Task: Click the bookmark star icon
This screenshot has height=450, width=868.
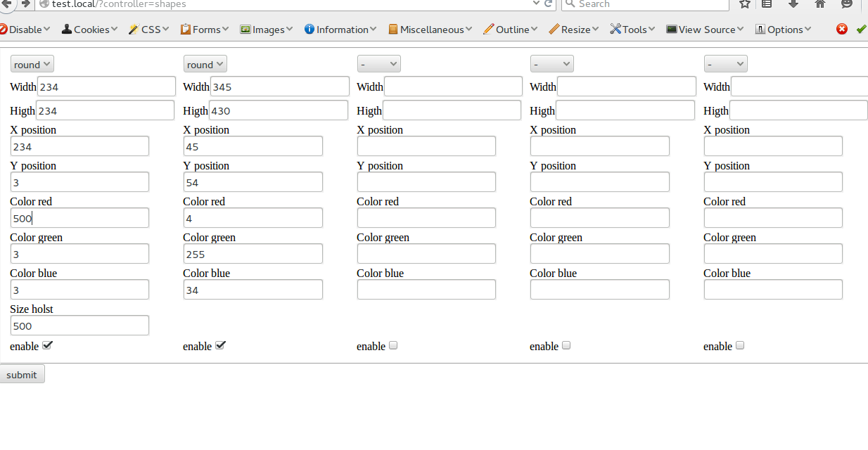Action: click(x=745, y=4)
